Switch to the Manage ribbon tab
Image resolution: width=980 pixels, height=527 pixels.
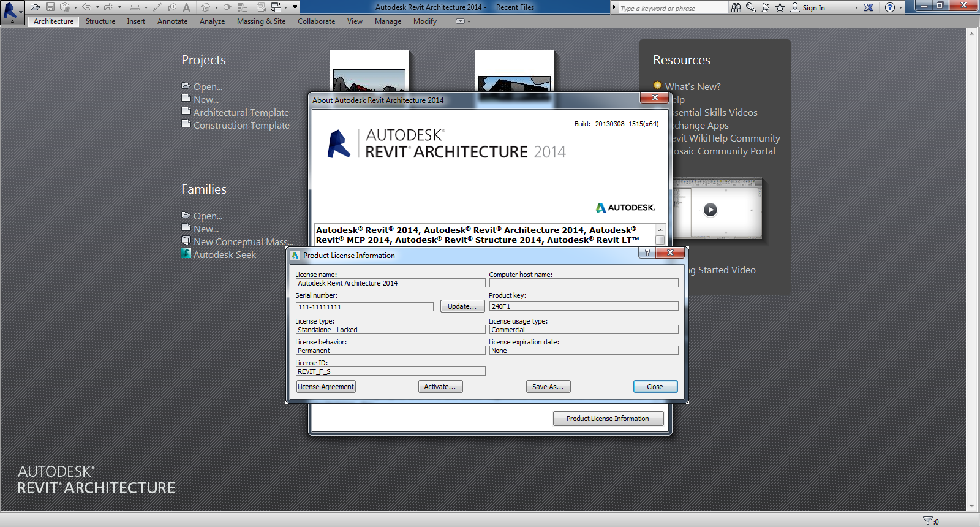click(x=388, y=21)
